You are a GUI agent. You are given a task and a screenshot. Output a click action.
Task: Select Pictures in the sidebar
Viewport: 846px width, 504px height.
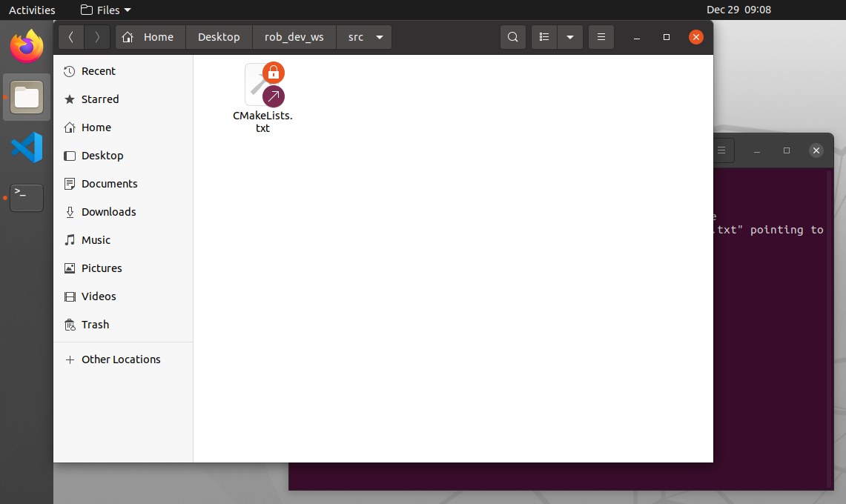coord(123,268)
